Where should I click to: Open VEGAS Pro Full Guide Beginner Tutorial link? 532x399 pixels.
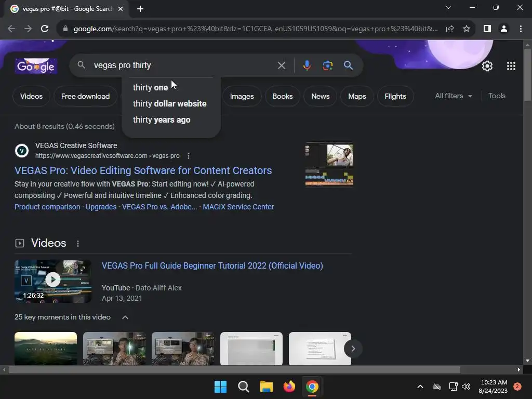coord(212,265)
